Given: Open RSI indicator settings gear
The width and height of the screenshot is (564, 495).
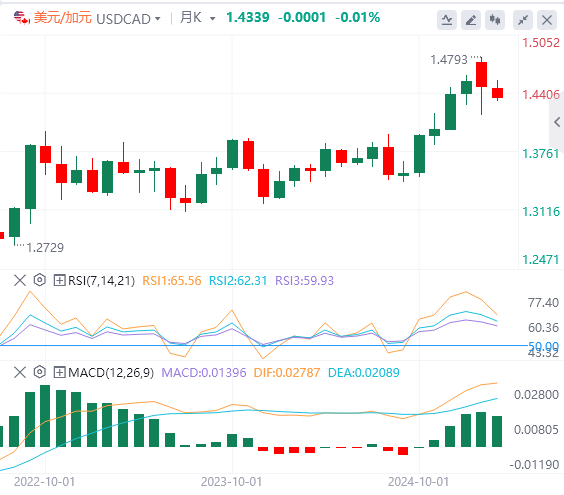Looking at the screenshot, I should [40, 280].
